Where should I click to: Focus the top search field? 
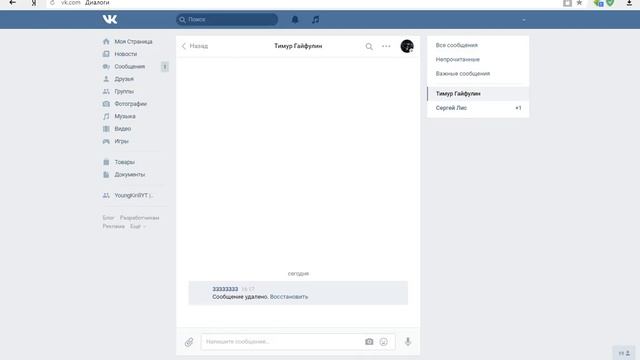tap(227, 19)
